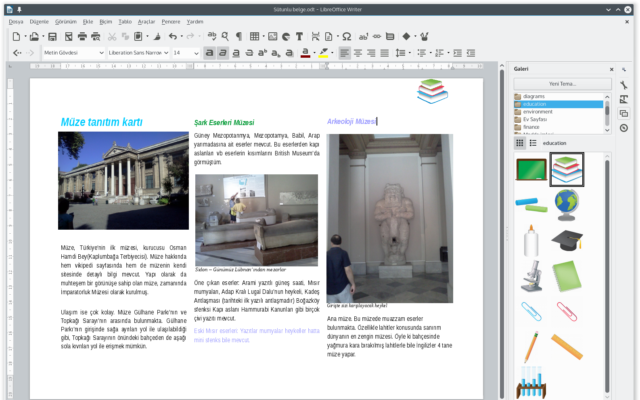Click the yellow highlight color swatch
Screen dimensions: 640x400
[323, 52]
